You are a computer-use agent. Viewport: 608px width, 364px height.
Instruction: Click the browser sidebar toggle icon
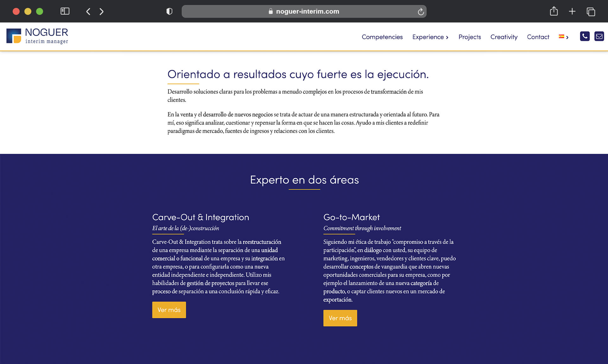point(65,11)
